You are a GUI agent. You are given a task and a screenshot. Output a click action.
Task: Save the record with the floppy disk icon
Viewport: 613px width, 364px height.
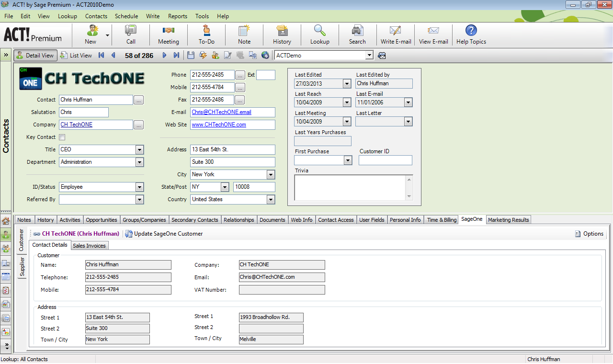point(191,56)
